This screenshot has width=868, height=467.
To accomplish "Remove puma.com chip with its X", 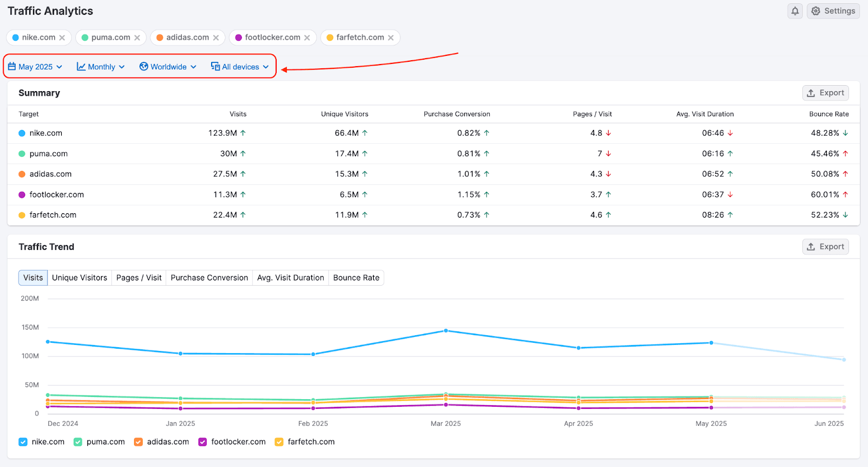I will (137, 37).
